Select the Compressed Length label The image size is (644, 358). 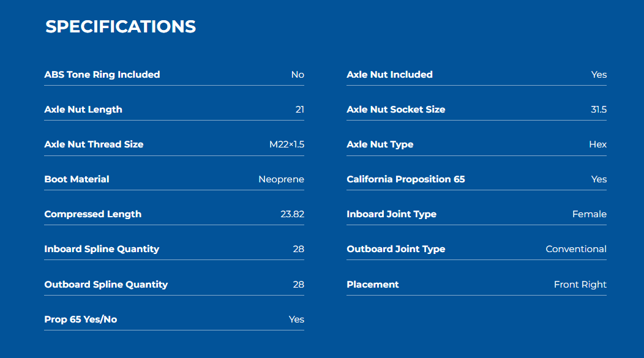[x=93, y=214]
